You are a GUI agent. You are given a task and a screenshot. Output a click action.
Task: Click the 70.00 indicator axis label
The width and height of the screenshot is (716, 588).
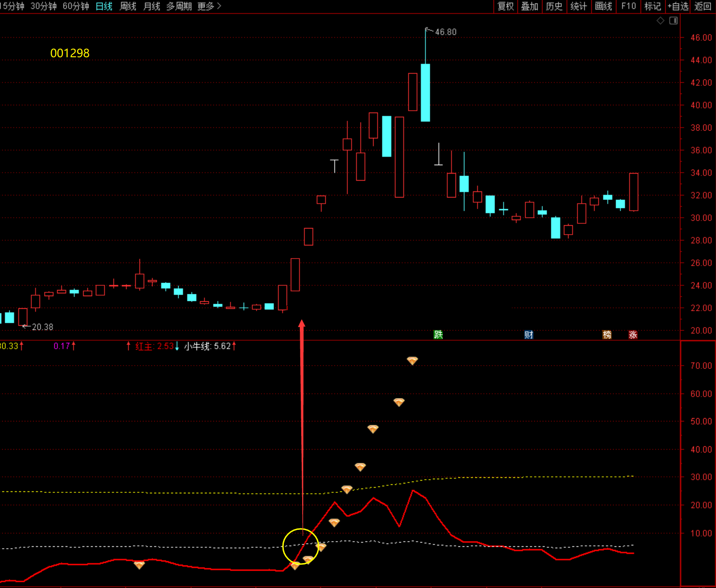tap(701, 366)
